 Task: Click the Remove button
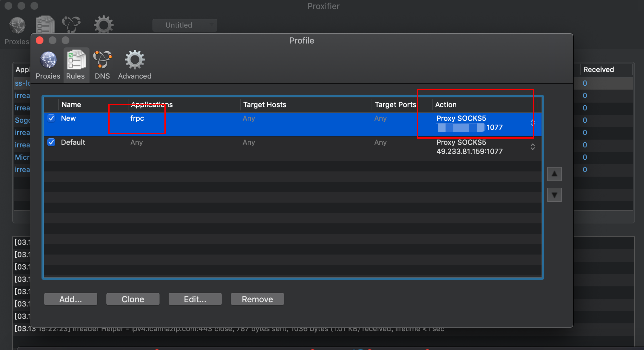257,299
